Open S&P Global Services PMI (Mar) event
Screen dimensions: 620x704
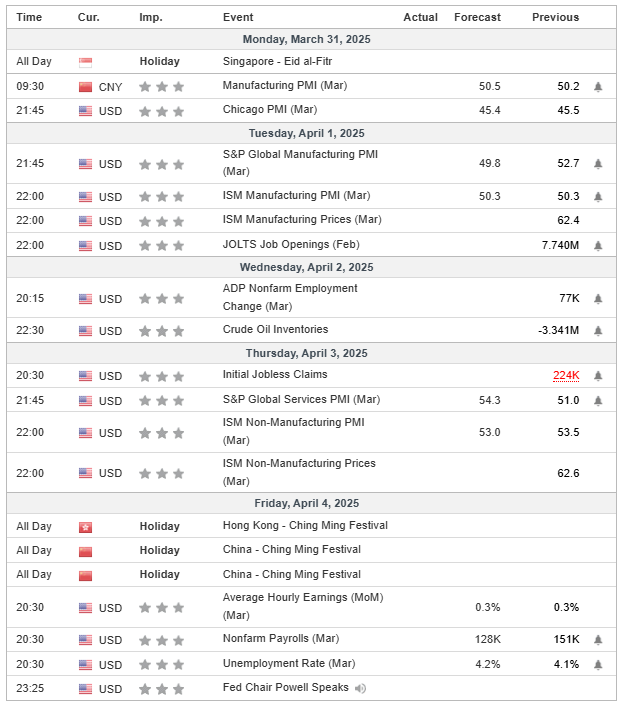(301, 399)
